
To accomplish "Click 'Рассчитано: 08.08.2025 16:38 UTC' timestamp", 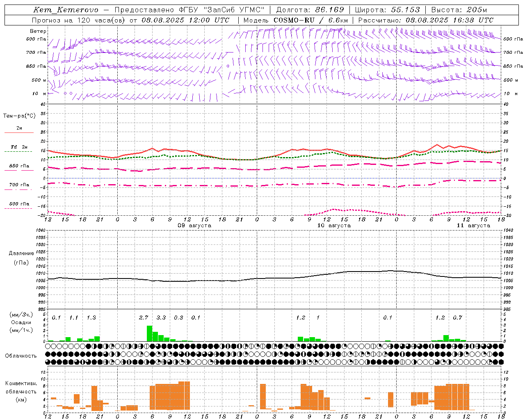I will coord(426,20).
